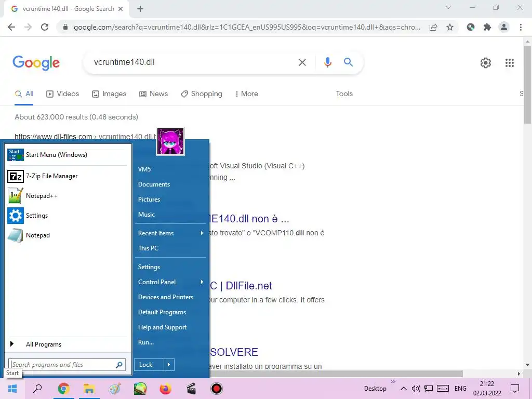Open the Google apps grid

click(510, 63)
